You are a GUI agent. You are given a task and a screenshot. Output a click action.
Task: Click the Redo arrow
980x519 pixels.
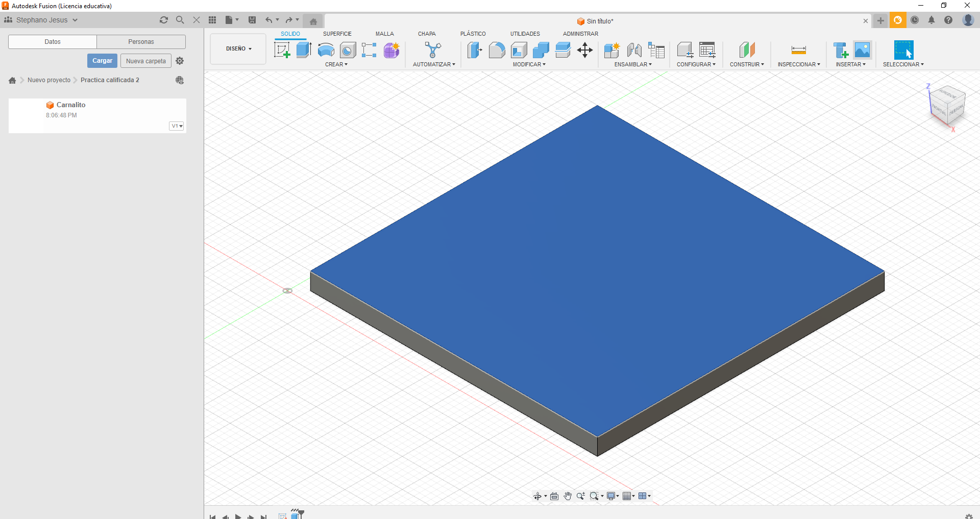(x=289, y=20)
